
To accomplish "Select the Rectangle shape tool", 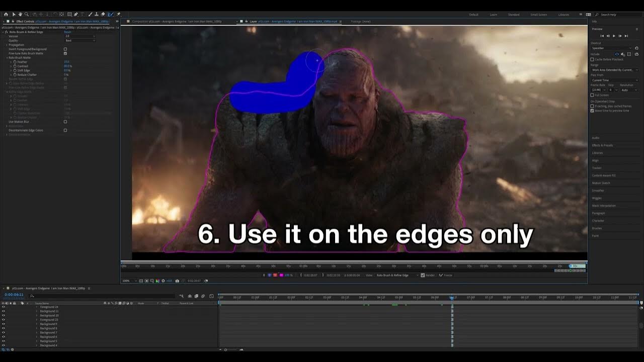I will 69,15.
